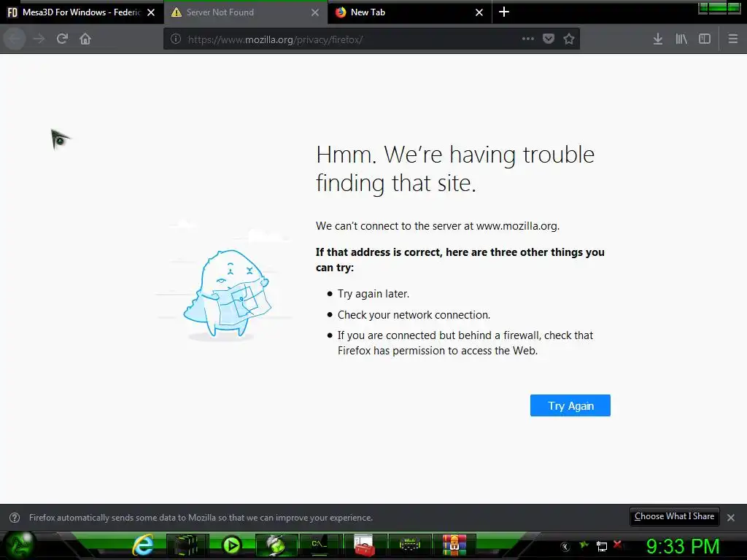The width and height of the screenshot is (747, 560).
Task: Switch to Server Not Found tab
Action: click(246, 12)
